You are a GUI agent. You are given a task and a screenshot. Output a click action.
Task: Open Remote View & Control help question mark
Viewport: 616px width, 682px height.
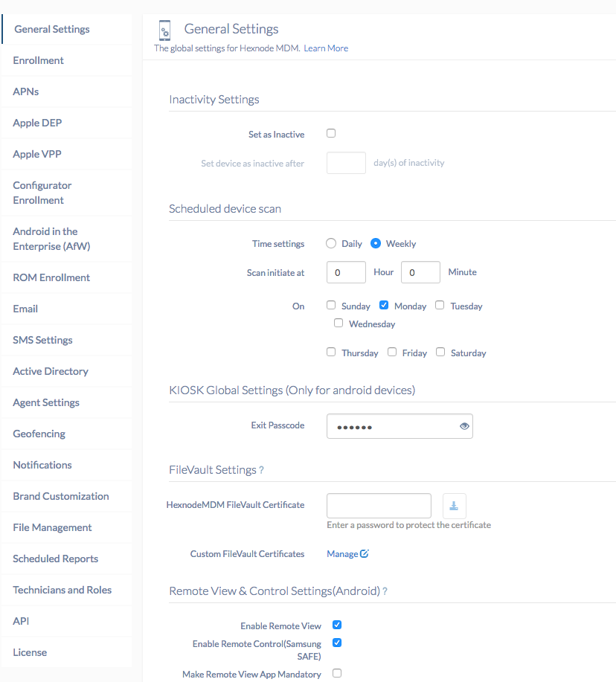click(x=385, y=591)
